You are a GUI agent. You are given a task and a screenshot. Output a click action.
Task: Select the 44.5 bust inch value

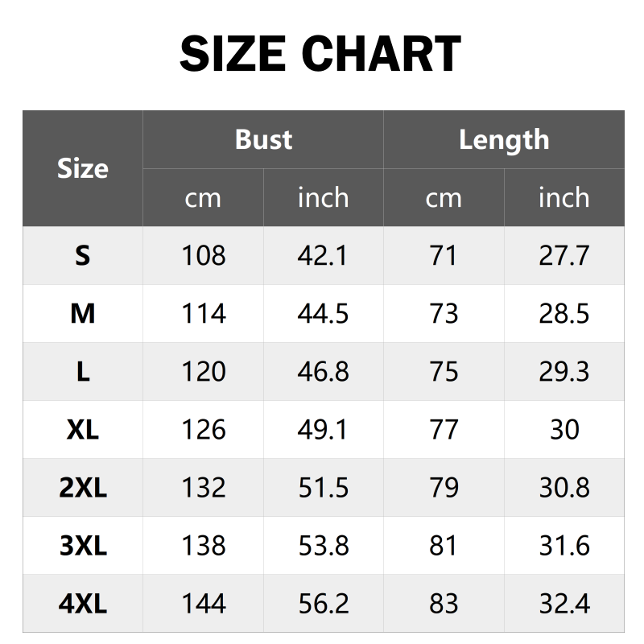(x=323, y=313)
